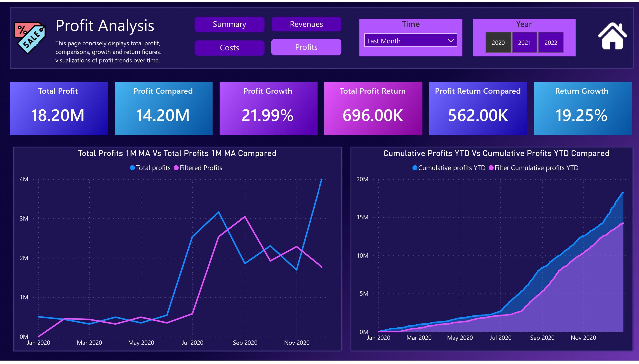Select year 2021 in the Year slicer
Viewport: 639px width, 364px height.
point(524,42)
